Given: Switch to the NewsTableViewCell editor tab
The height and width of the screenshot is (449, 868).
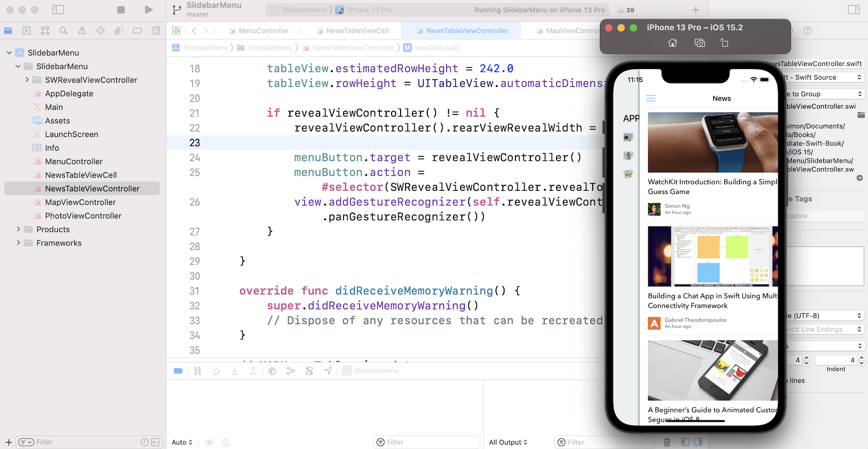Looking at the screenshot, I should [357, 31].
